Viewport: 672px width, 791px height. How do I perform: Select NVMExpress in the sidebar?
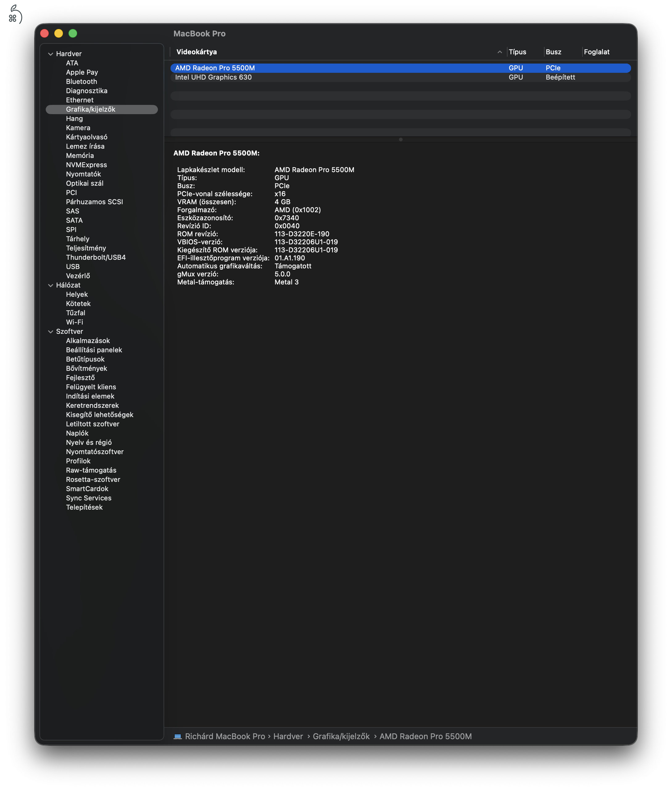click(86, 165)
